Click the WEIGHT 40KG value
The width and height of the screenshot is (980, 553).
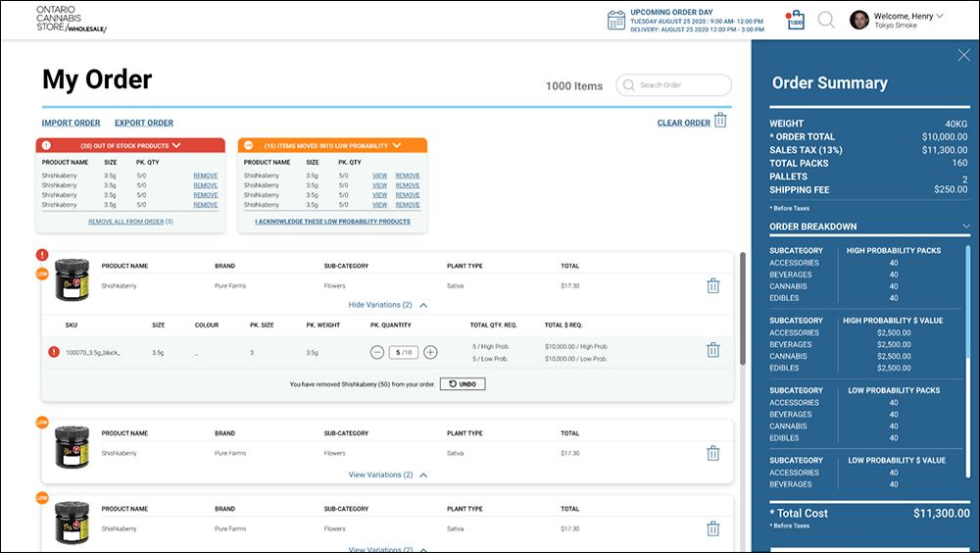(x=955, y=124)
